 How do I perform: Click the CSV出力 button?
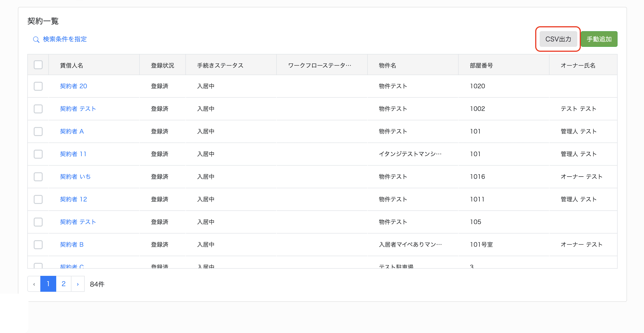pyautogui.click(x=558, y=39)
